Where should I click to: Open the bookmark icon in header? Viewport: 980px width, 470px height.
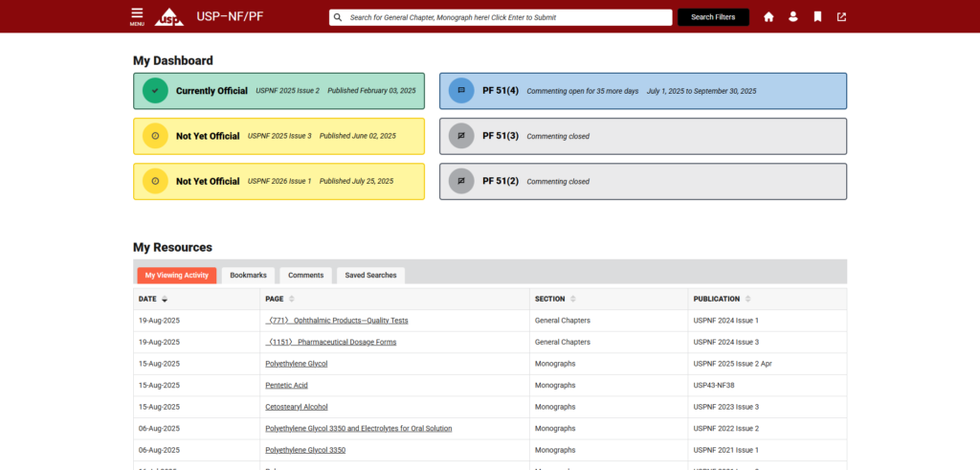coord(817,17)
